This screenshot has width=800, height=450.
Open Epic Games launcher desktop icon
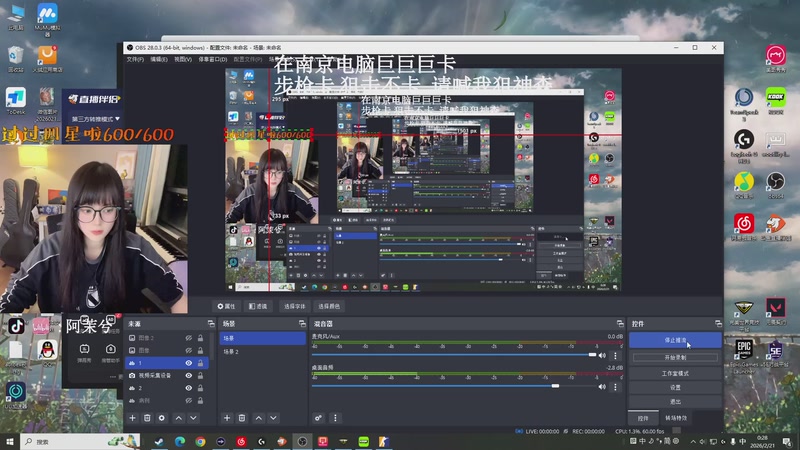(744, 354)
